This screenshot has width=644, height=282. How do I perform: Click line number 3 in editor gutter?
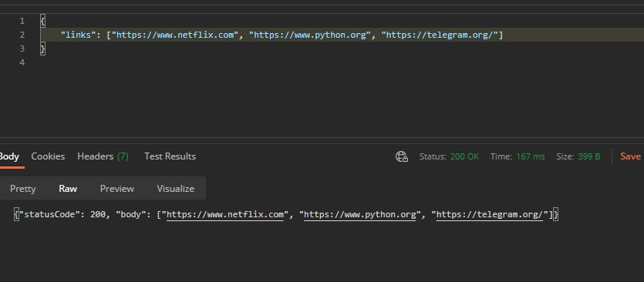[x=22, y=49]
